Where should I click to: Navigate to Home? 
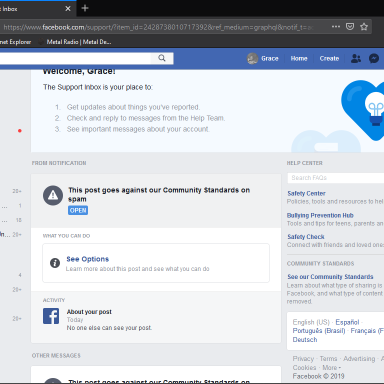click(x=299, y=59)
